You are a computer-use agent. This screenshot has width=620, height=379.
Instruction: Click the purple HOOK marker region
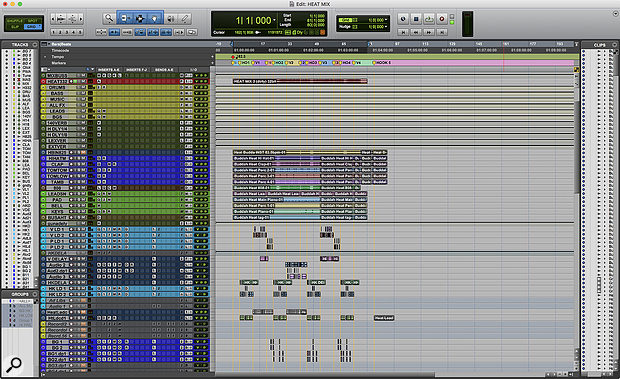point(473,63)
